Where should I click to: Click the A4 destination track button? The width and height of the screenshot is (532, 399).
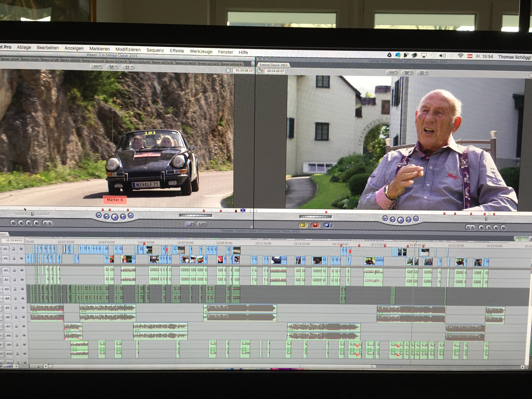[7, 298]
